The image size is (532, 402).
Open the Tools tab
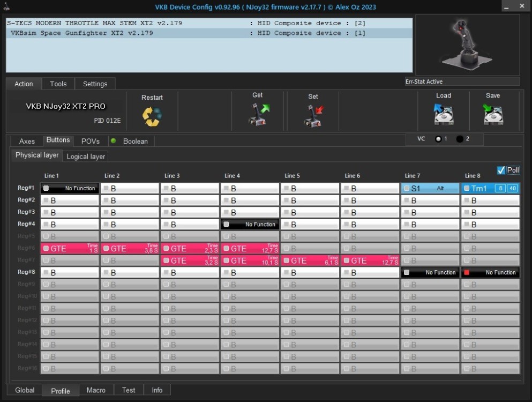click(x=58, y=84)
